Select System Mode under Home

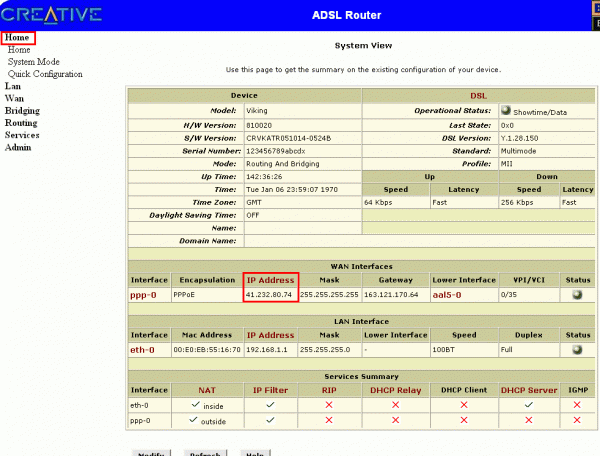[x=34, y=61]
